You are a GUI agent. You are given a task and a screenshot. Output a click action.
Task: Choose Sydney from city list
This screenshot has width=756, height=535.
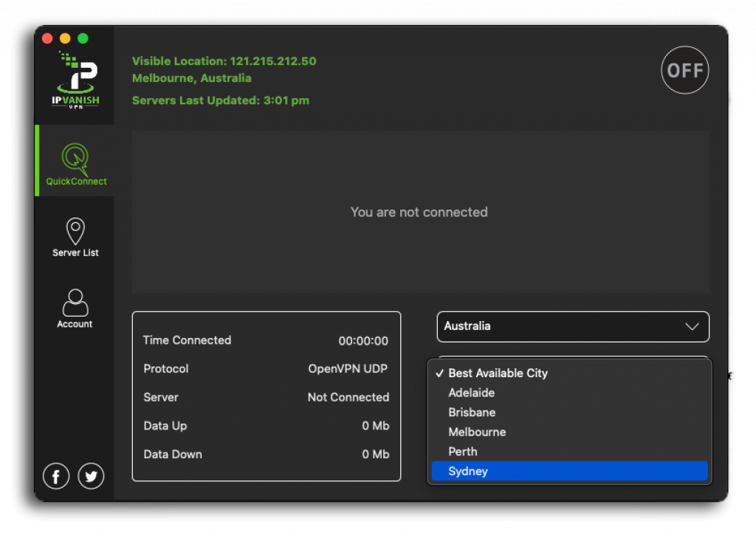tap(569, 472)
